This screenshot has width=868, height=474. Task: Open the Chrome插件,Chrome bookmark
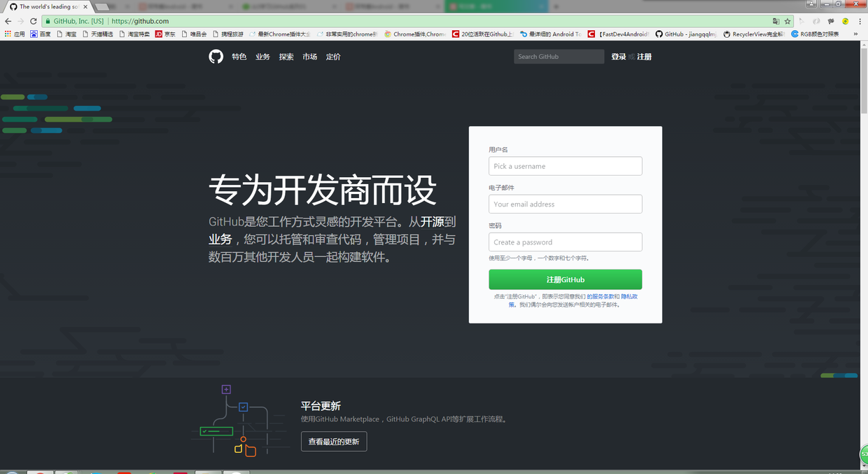pos(414,34)
